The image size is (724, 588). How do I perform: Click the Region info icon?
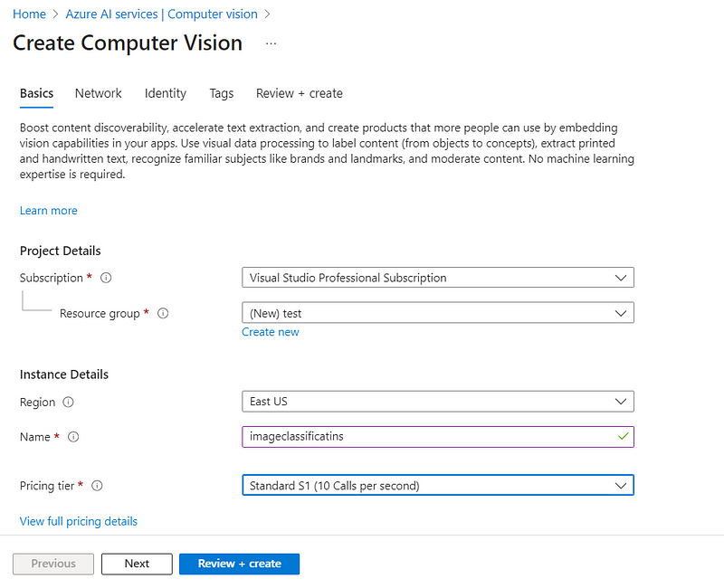tap(68, 402)
